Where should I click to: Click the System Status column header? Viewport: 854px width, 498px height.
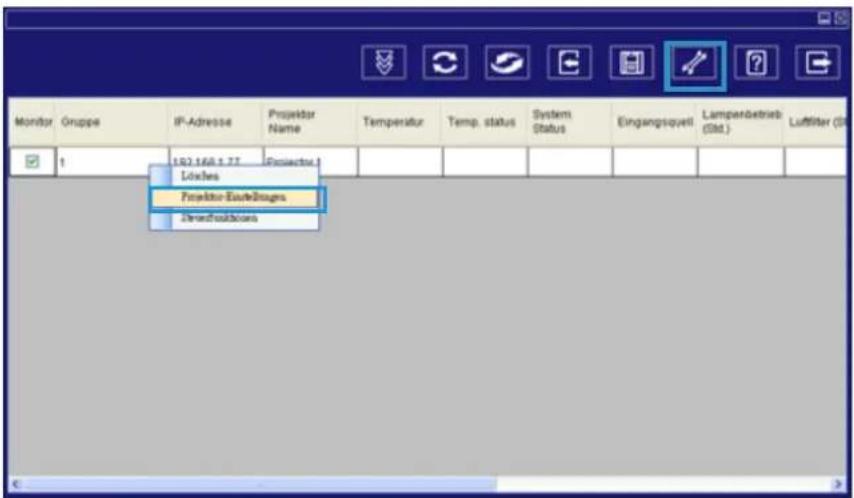pyautogui.click(x=569, y=122)
